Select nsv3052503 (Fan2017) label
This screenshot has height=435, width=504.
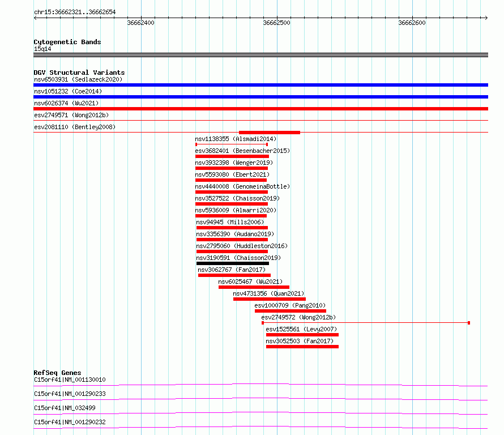point(300,341)
